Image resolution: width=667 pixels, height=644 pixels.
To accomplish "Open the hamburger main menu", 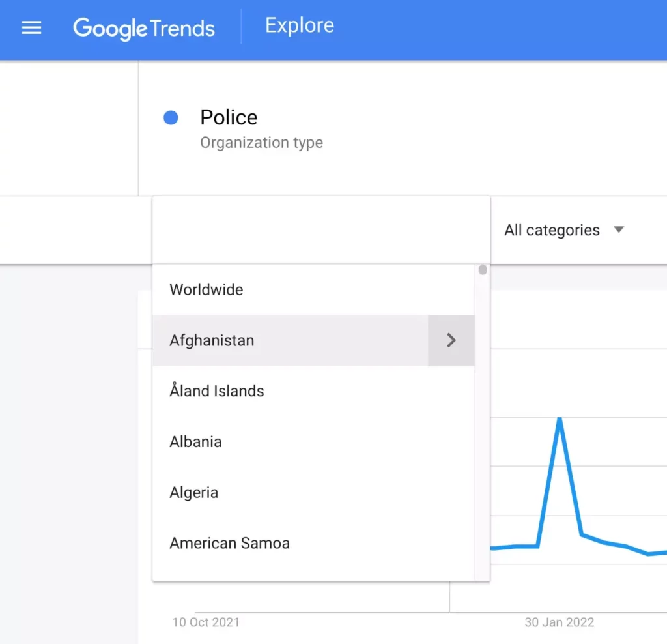I will (31, 28).
